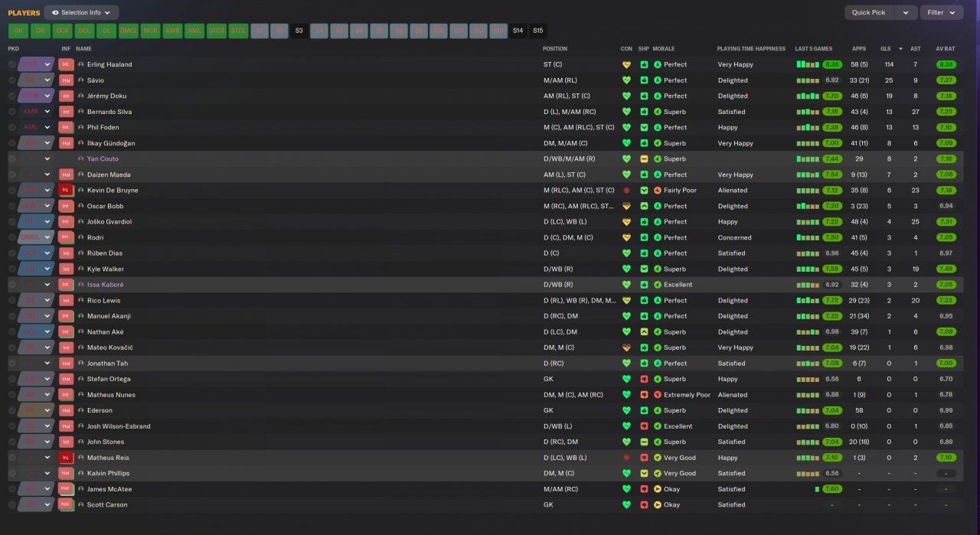The width and height of the screenshot is (980, 535).
Task: Click the Inj badge for Kevin De Bruyne
Action: point(66,191)
